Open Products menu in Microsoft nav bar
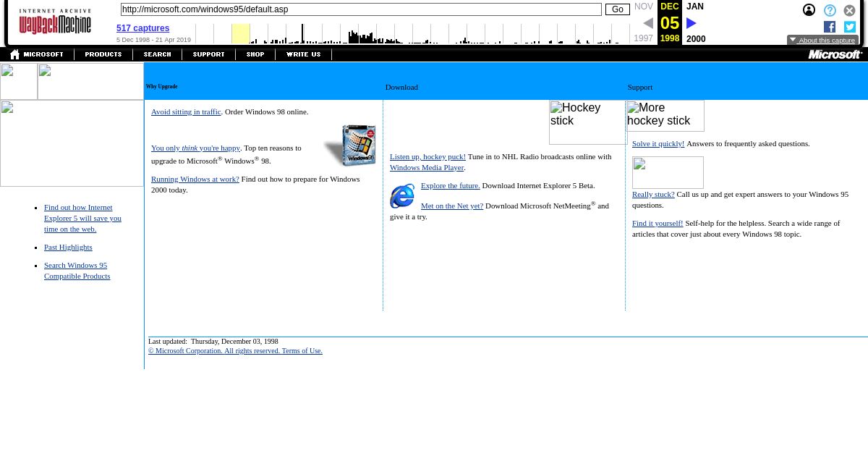The image size is (868, 456). [103, 54]
